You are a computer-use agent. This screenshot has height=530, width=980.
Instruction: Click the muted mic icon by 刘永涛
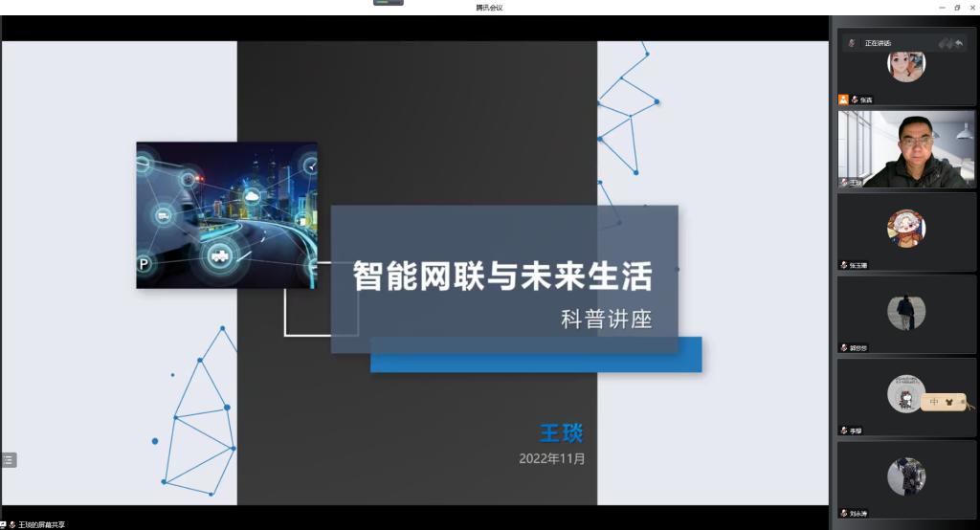[844, 513]
